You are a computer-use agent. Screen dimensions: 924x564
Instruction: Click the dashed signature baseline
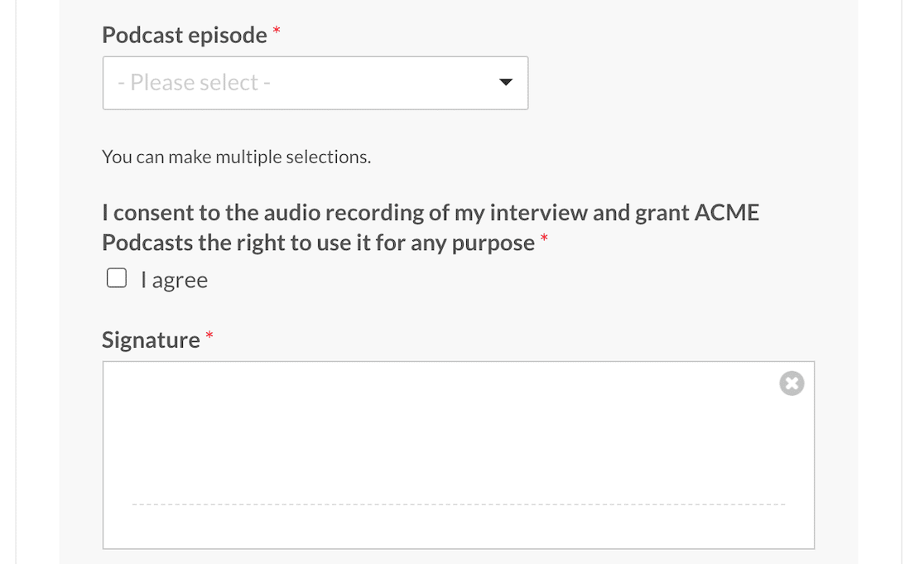click(x=459, y=504)
